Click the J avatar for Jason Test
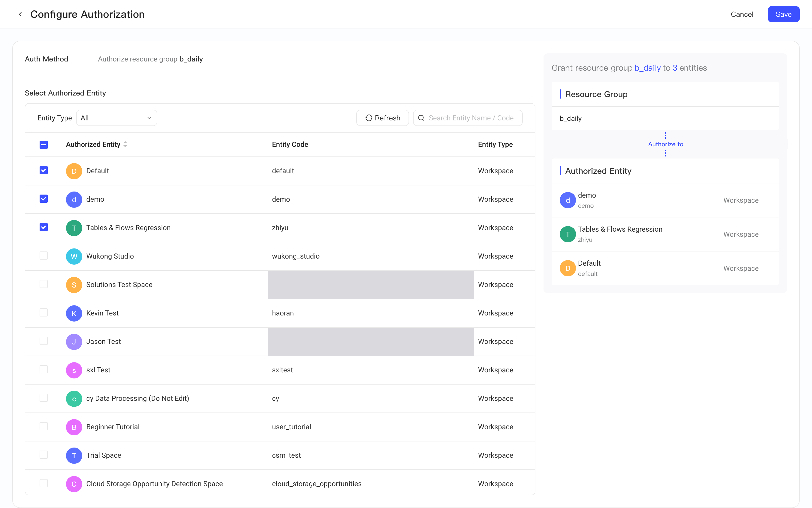This screenshot has height=508, width=812. click(74, 342)
